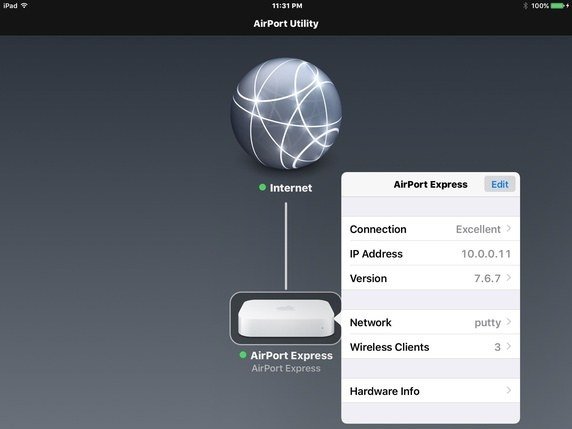
Task: Click the iPad label in status bar
Action: point(10,6)
